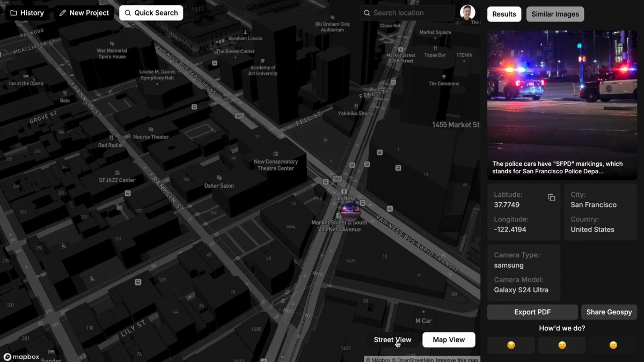Click the San Francisco city value

(594, 205)
